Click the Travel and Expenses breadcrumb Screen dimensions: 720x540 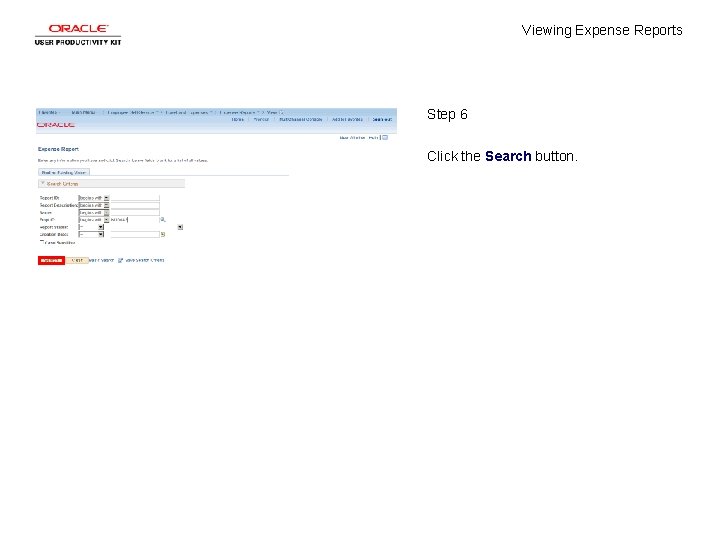pyautogui.click(x=187, y=112)
